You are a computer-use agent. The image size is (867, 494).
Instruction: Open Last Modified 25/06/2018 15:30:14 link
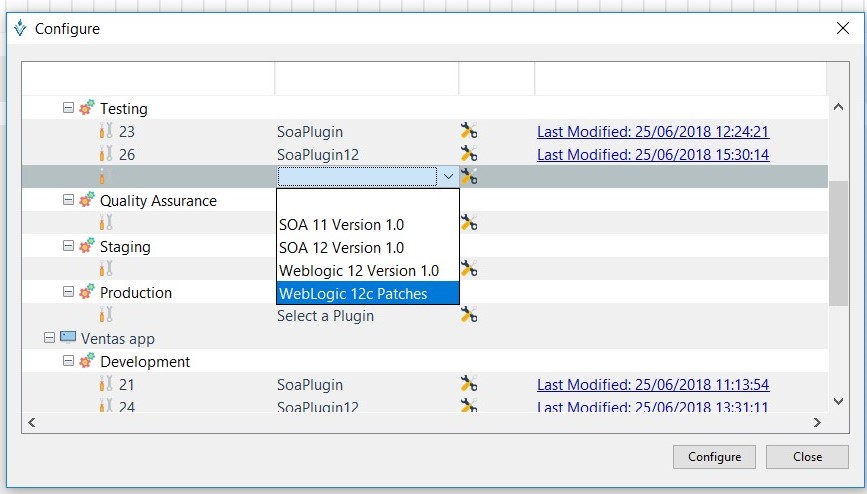click(653, 154)
